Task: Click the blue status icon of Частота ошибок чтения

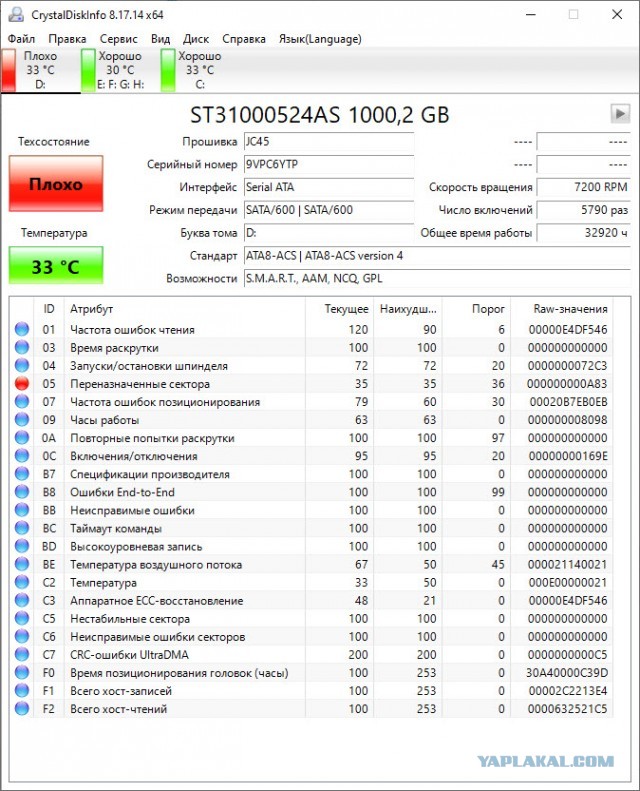Action: tap(22, 329)
